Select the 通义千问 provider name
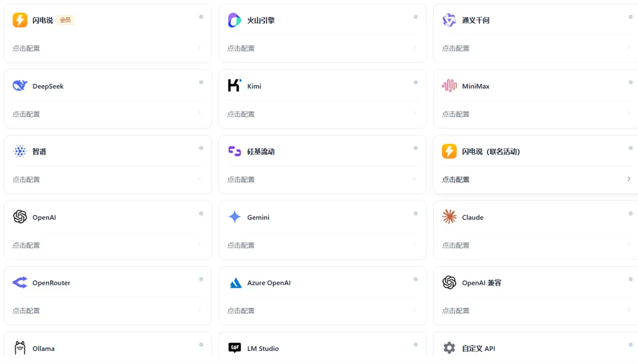Viewport: 638px width, 364px height. tap(476, 20)
